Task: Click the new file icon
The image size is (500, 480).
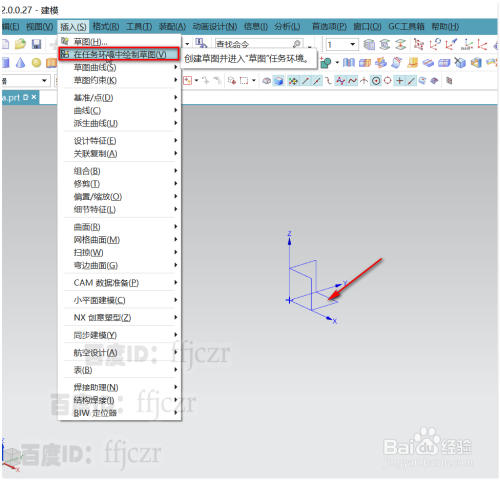Action: point(5,44)
